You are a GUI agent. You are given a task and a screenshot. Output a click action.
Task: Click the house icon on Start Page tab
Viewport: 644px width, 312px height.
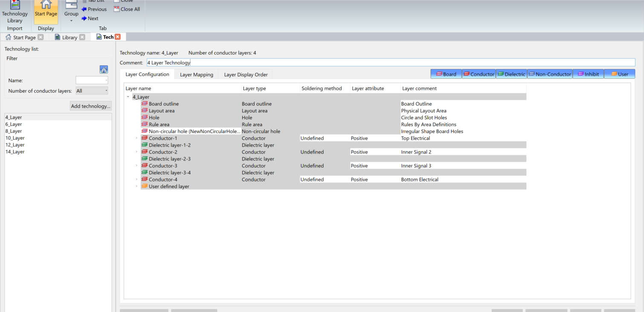(8, 37)
